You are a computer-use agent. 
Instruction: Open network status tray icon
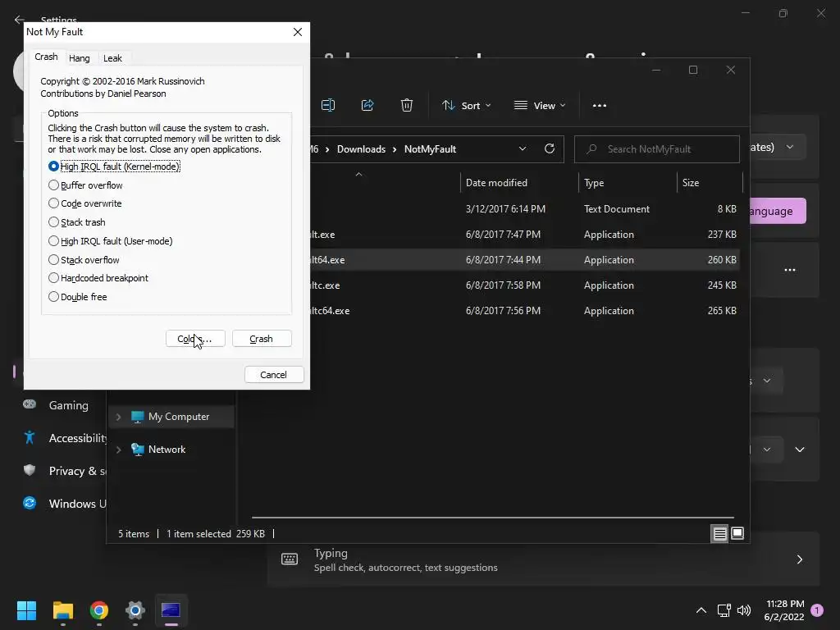pos(724,610)
